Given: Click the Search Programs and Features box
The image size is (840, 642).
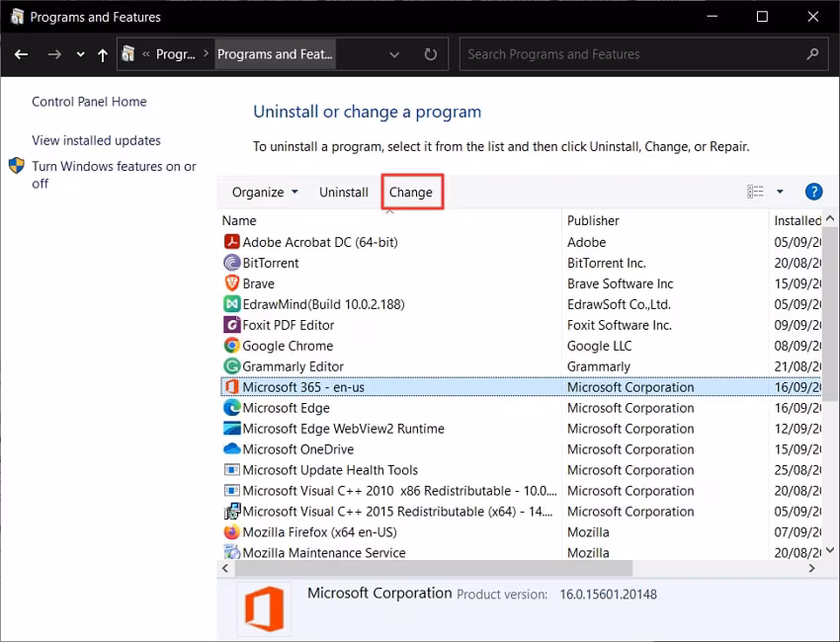Looking at the screenshot, I should pos(632,54).
